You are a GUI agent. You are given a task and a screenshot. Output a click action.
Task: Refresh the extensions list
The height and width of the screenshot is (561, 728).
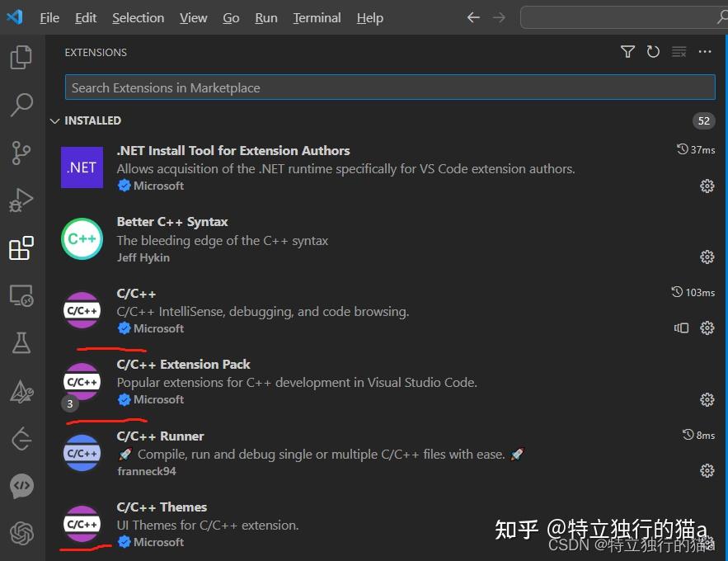(653, 51)
